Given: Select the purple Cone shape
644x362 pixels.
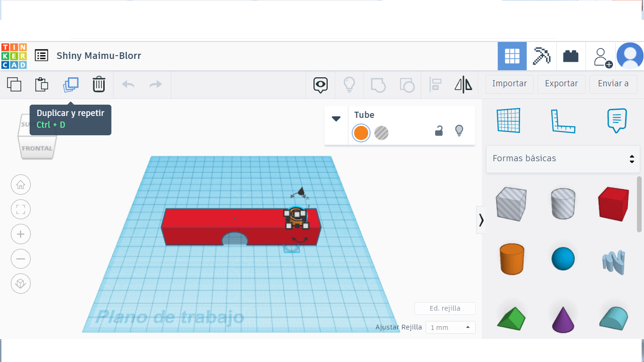Looking at the screenshot, I should click(563, 320).
